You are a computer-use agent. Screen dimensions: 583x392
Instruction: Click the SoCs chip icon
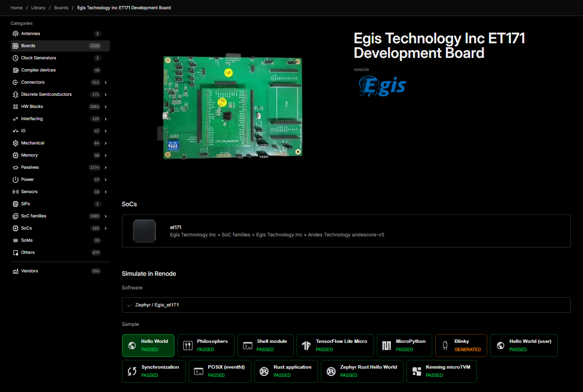point(15,228)
